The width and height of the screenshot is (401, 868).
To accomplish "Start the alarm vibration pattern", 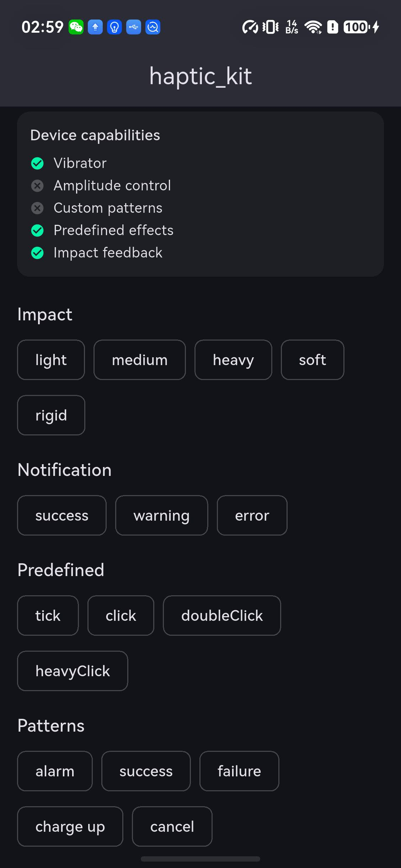I will 55,771.
